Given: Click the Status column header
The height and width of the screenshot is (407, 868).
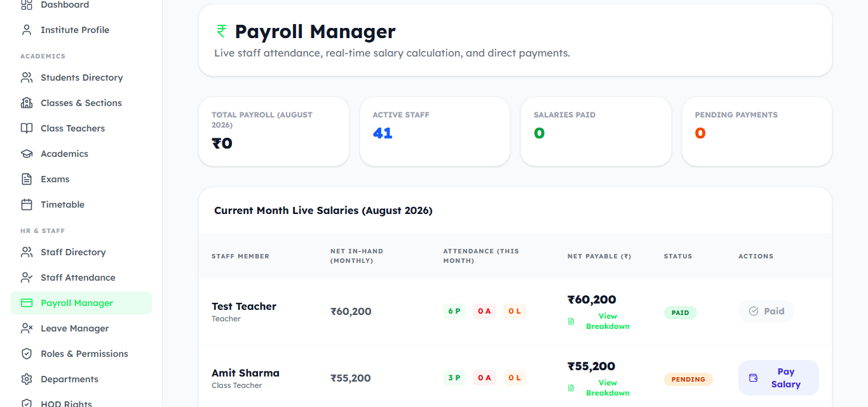Looking at the screenshot, I should coord(678,256).
